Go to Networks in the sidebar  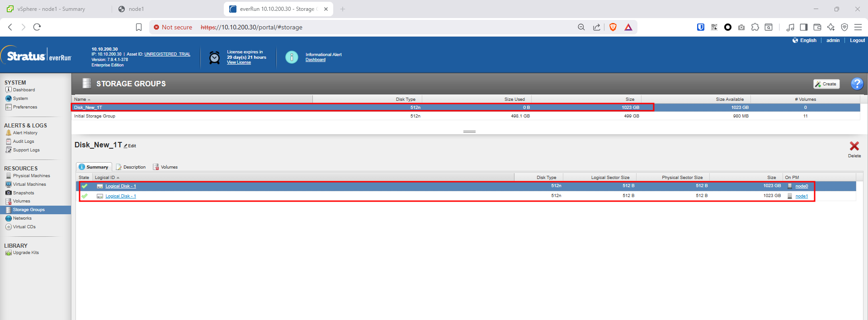(22, 218)
